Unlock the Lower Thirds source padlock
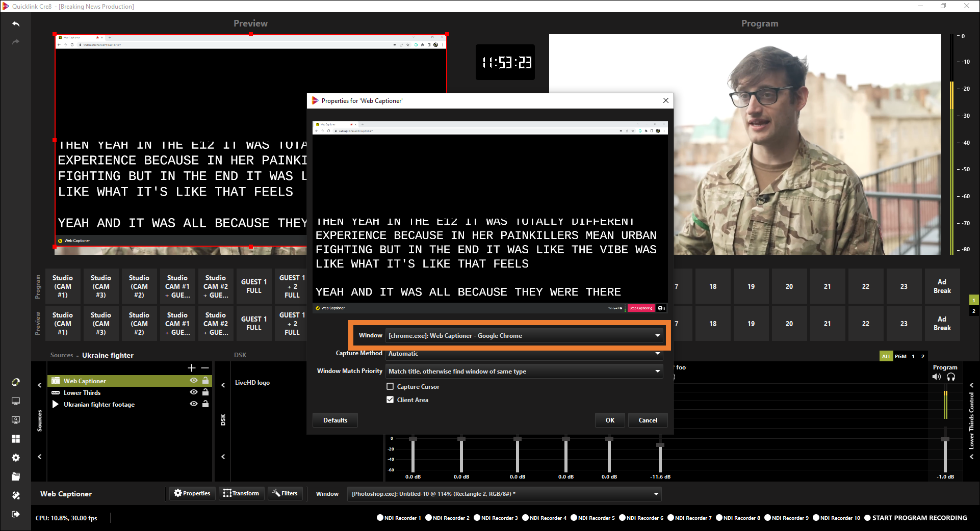The image size is (980, 531). (x=205, y=392)
